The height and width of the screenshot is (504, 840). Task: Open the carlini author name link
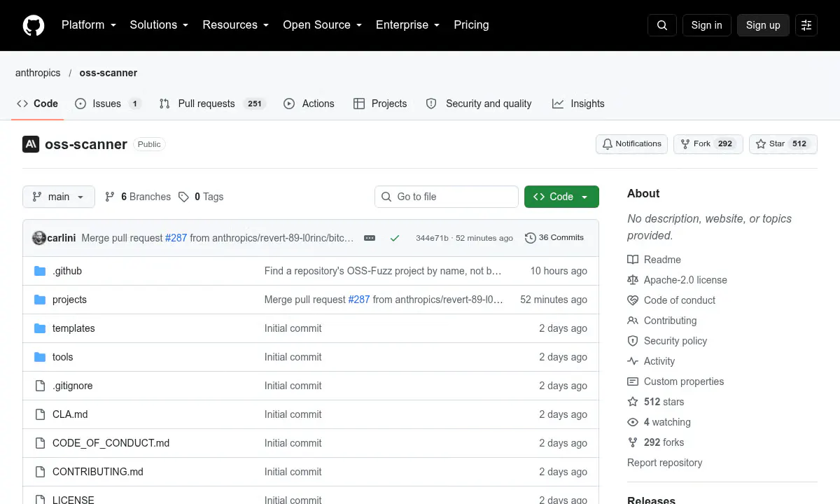62,238
